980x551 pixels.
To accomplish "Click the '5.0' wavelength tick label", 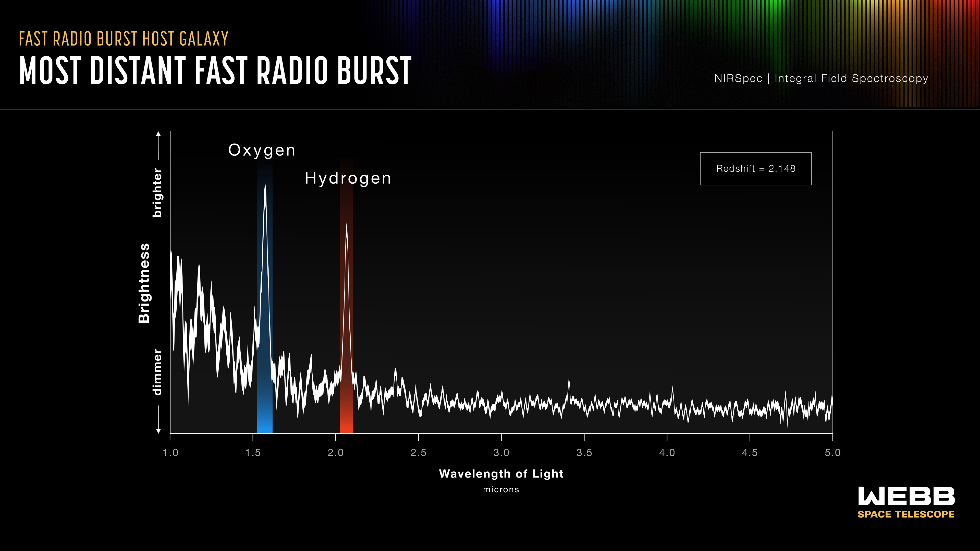I will pos(832,453).
